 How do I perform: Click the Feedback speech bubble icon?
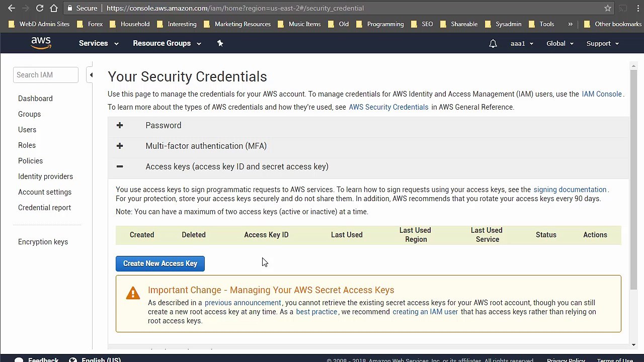pos(19,360)
